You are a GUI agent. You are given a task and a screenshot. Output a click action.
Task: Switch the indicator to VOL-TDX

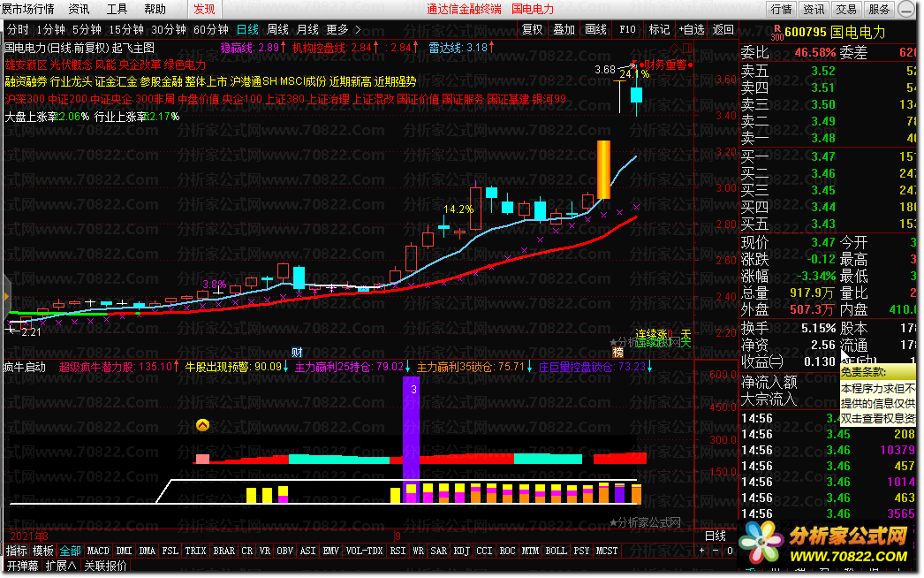(364, 551)
